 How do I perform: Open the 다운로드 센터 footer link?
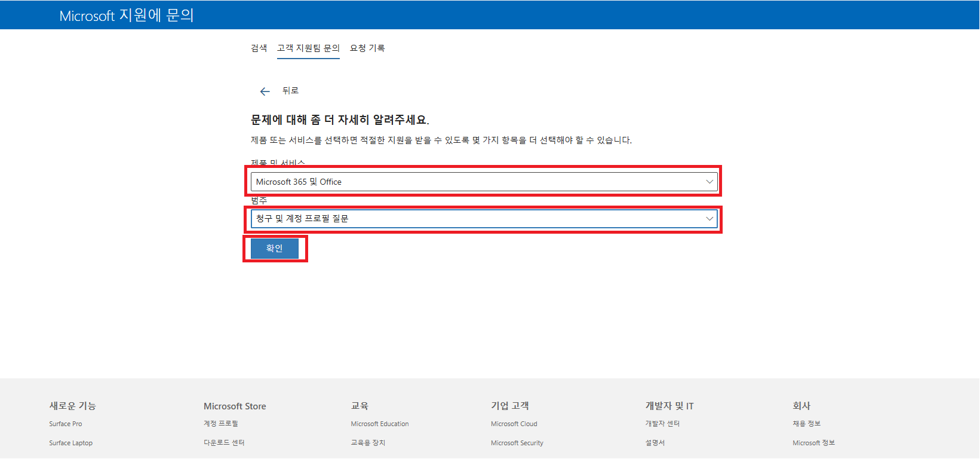(x=224, y=443)
